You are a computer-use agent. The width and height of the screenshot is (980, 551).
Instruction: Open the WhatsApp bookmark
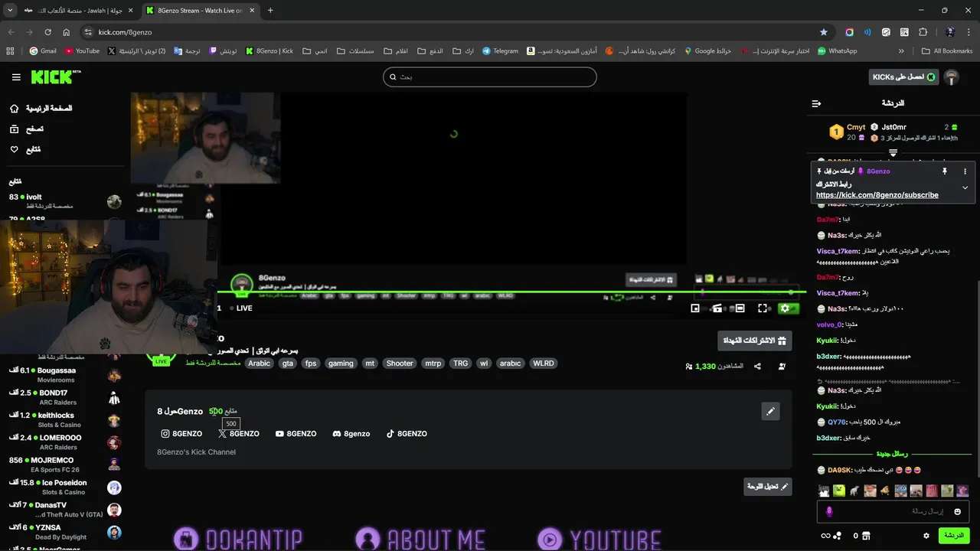(x=837, y=51)
